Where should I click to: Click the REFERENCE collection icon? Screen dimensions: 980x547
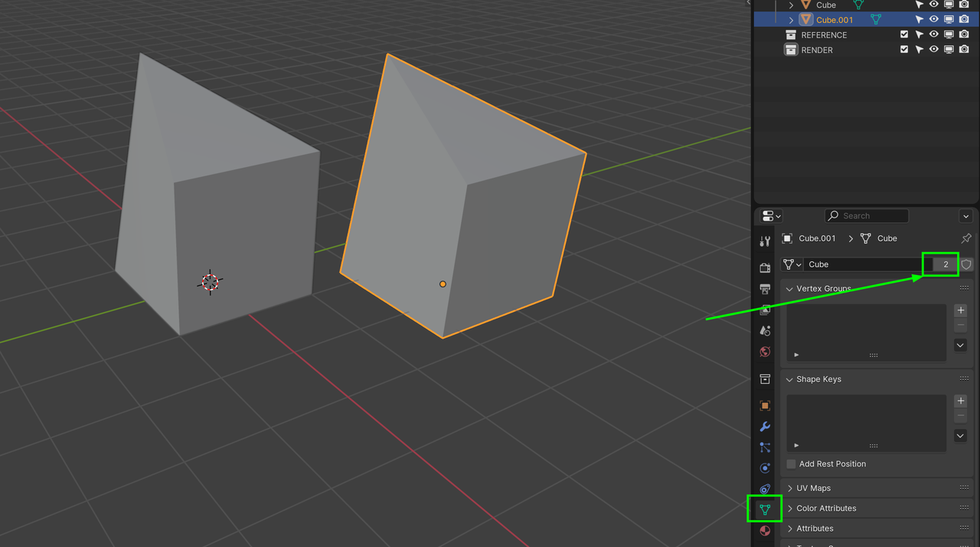(791, 35)
